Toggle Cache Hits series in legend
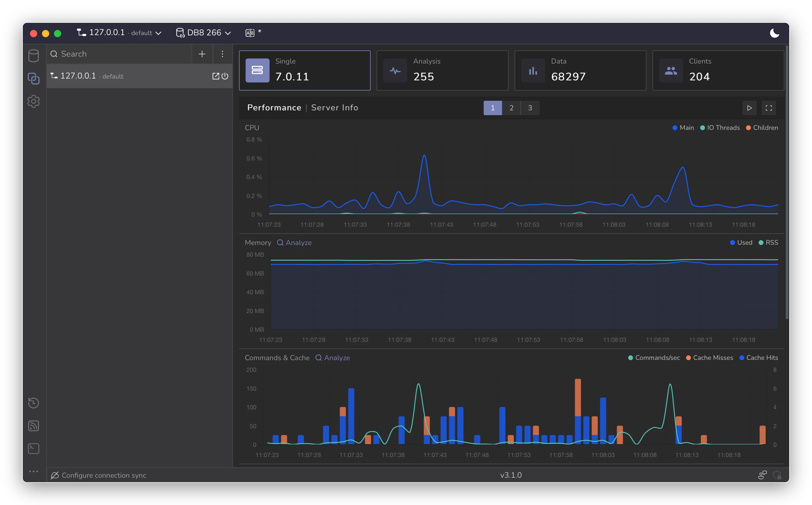The image size is (812, 505). [x=759, y=358]
